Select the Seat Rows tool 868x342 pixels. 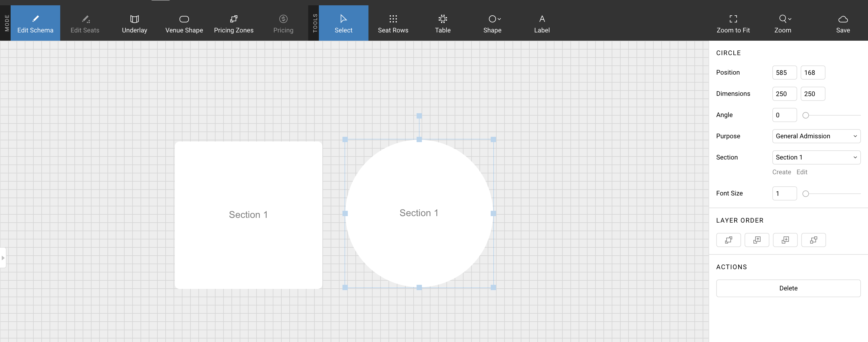(x=393, y=23)
